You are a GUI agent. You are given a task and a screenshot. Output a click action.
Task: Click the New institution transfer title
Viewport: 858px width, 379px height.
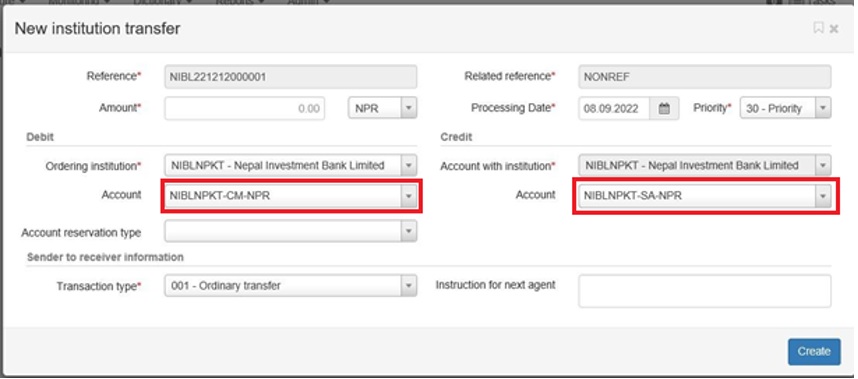[97, 28]
